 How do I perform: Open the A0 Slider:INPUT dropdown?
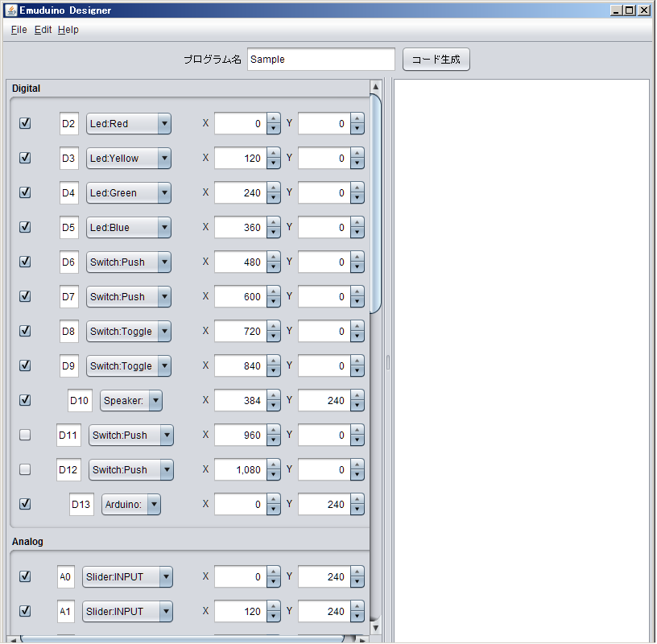127,577
